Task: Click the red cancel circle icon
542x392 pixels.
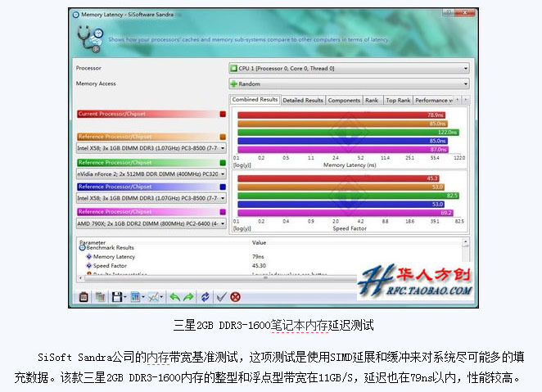Action: click(236, 297)
